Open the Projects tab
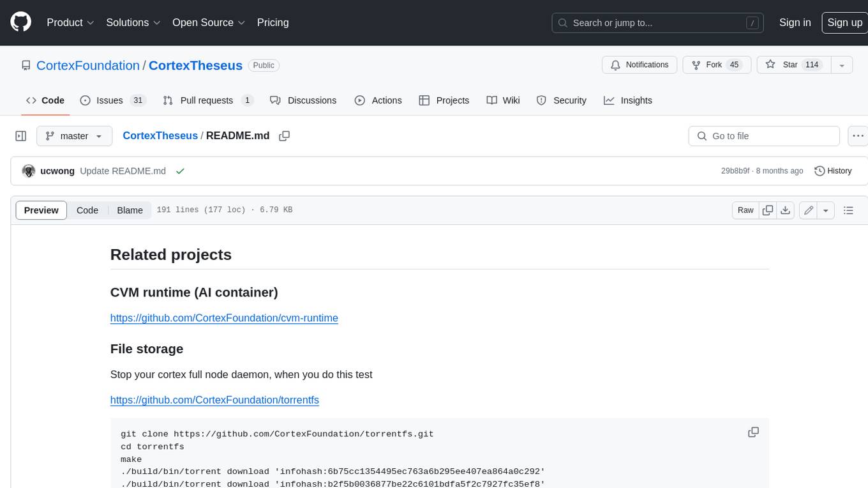 coord(444,100)
